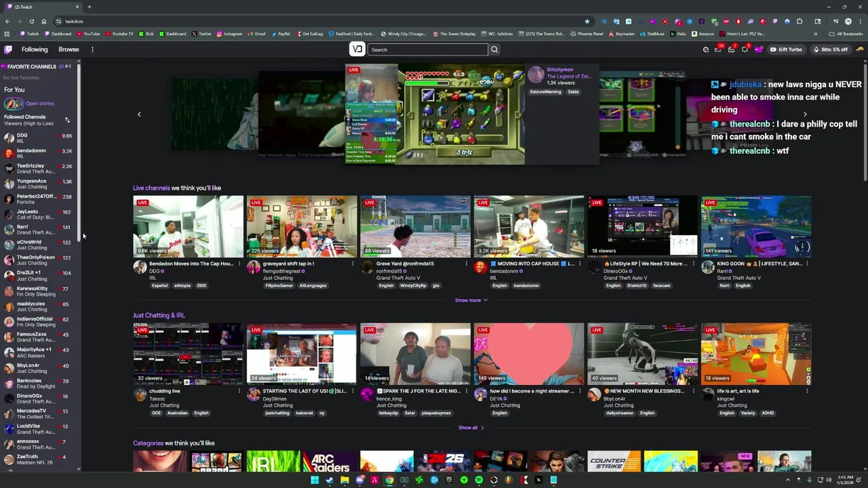Open Spotify from the taskbar
Screen dimensions: 868x488
(479, 480)
